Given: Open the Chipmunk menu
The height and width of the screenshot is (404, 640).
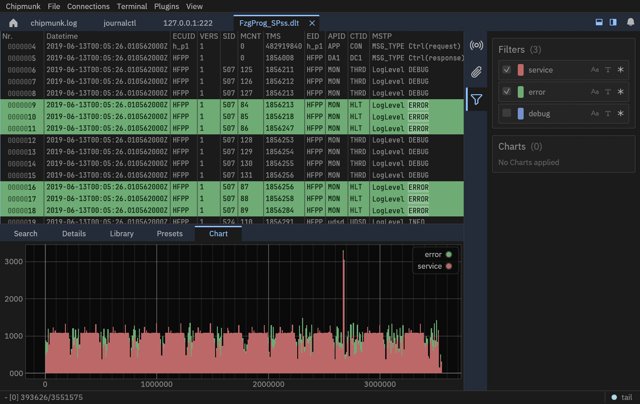Looking at the screenshot, I should pyautogui.click(x=23, y=6).
